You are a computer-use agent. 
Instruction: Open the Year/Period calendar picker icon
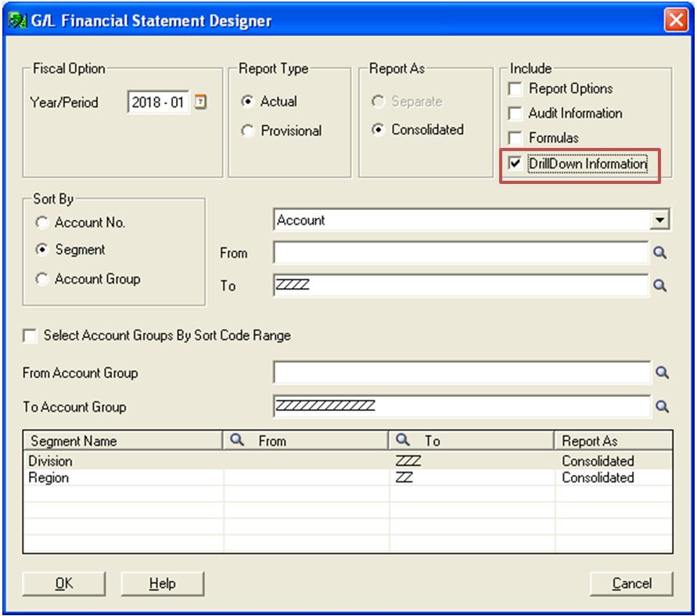click(x=200, y=102)
